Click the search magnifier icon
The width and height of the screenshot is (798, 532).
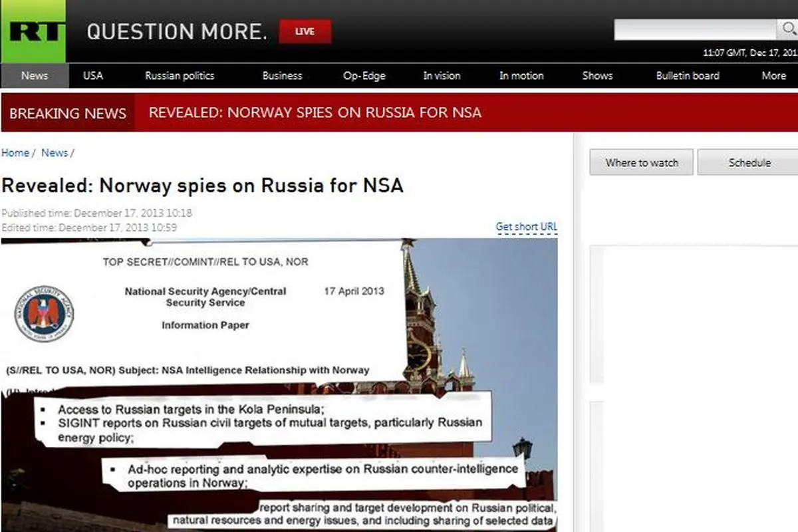coord(787,29)
